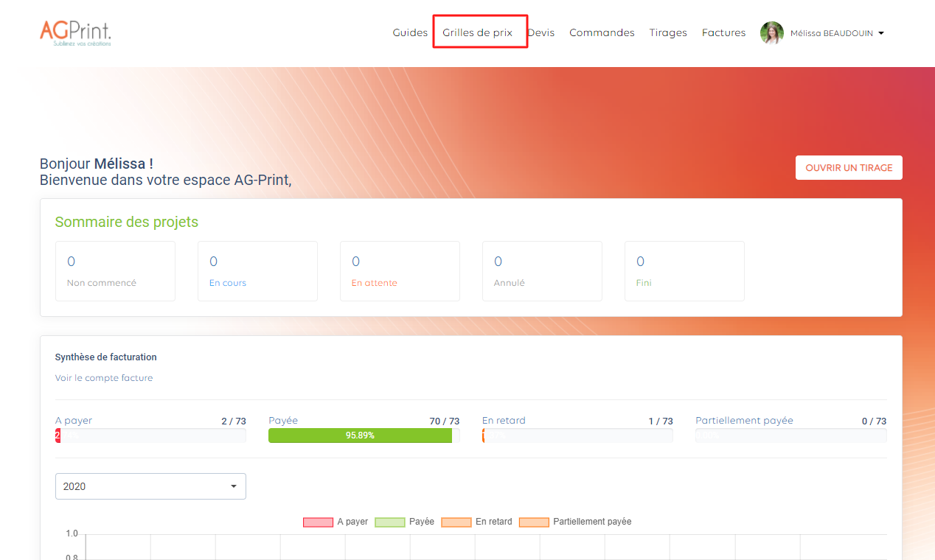Toggle the A payer legend swatch

tap(318, 522)
